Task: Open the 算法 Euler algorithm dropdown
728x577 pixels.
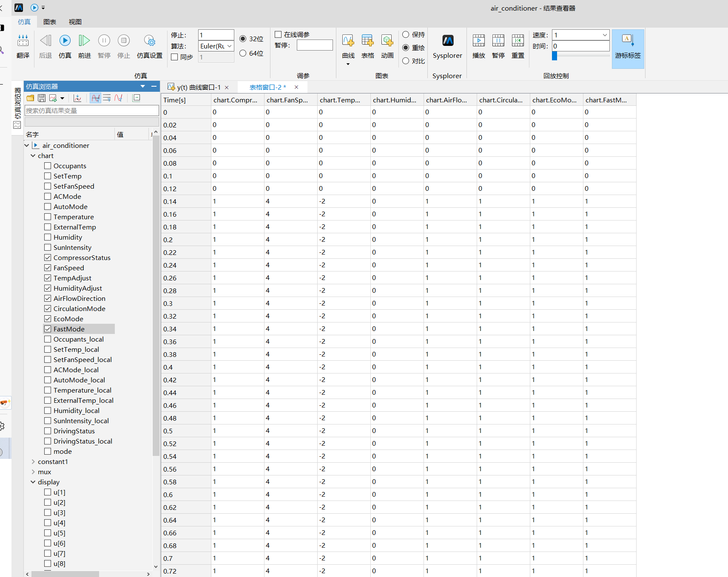Action: click(230, 46)
